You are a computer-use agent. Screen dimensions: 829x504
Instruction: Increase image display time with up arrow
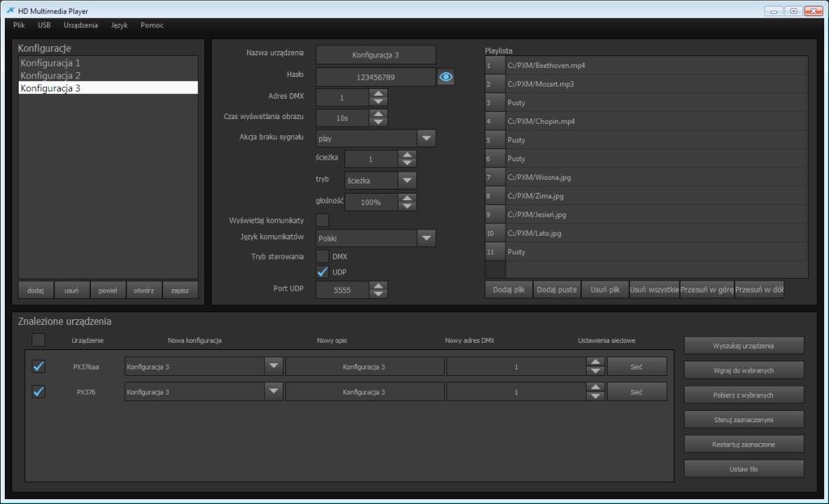pos(378,113)
